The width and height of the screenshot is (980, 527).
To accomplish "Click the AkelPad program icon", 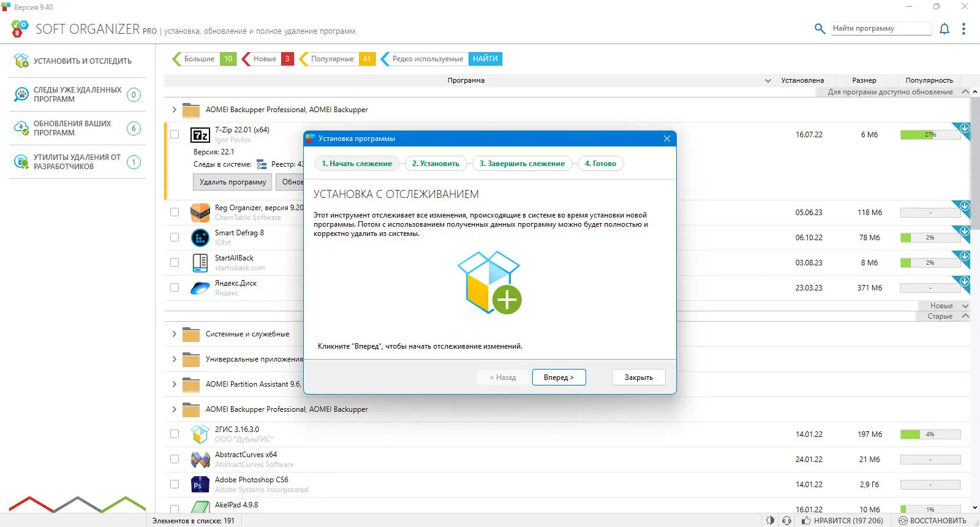I will pos(200,507).
